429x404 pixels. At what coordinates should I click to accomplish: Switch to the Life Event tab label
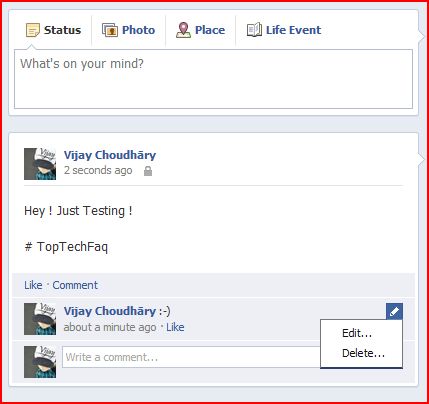click(x=293, y=30)
